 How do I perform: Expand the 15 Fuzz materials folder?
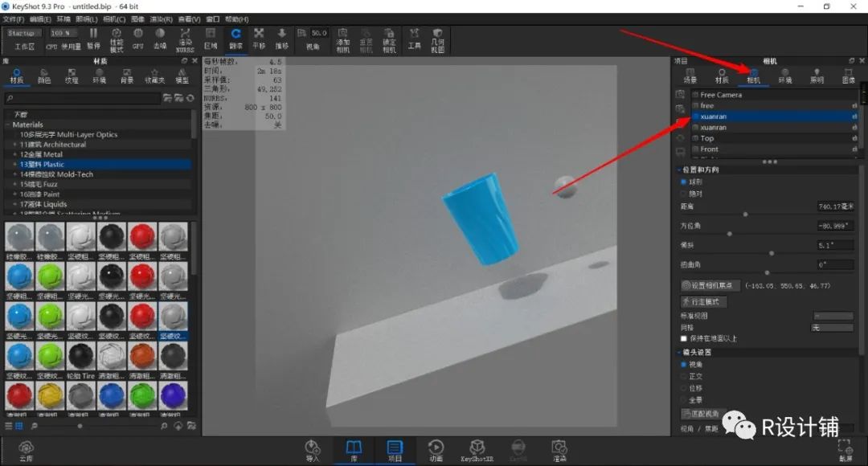[x=15, y=184]
